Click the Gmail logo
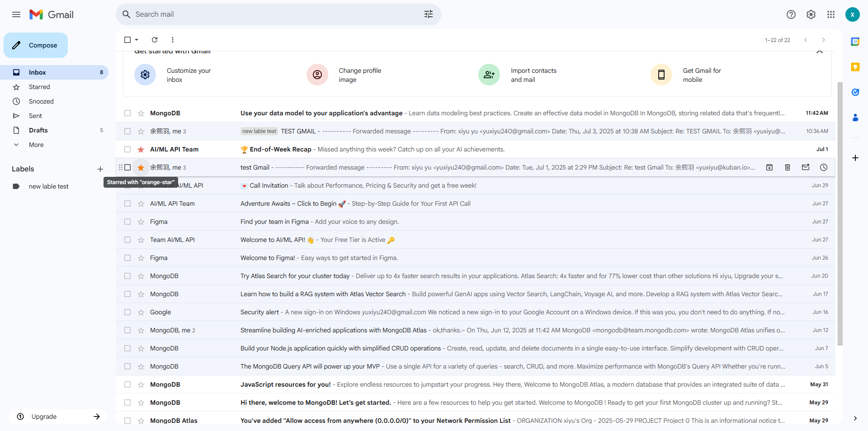The image size is (868, 431). 51,14
